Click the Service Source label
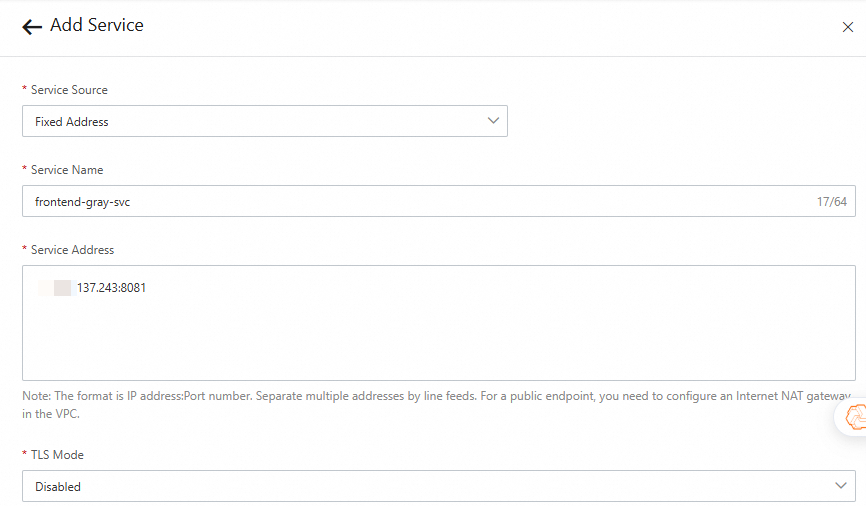Screen dimensions: 866x506 (69, 89)
